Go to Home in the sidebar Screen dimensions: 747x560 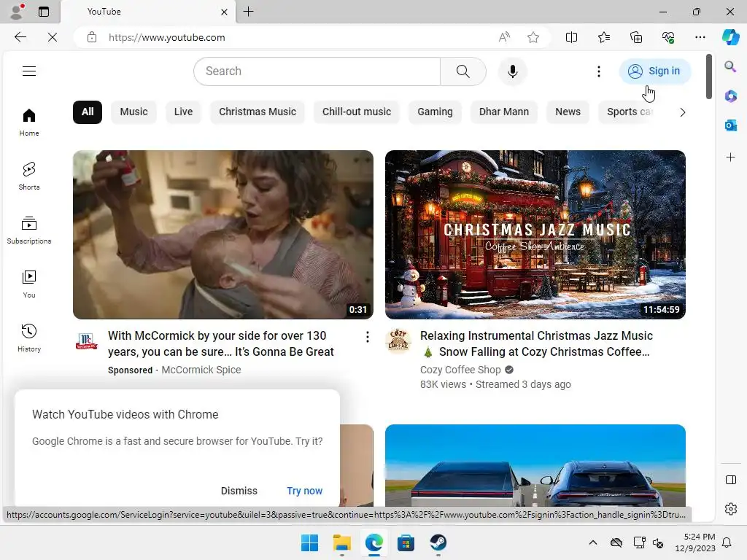click(x=29, y=122)
